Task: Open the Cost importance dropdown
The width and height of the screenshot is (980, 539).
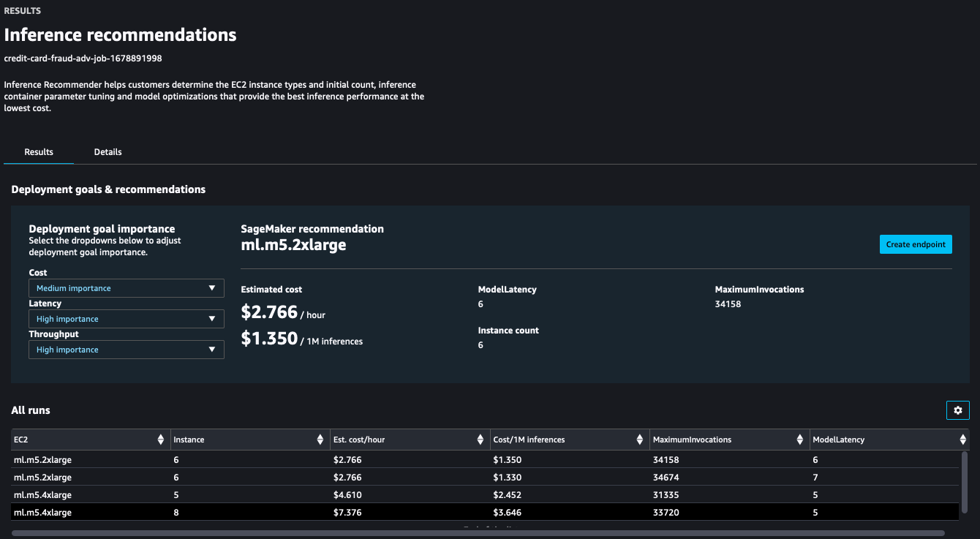Action: [127, 288]
